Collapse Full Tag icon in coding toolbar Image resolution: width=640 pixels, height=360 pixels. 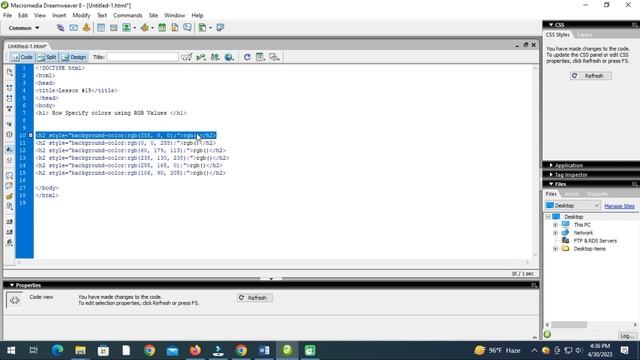click(x=9, y=88)
